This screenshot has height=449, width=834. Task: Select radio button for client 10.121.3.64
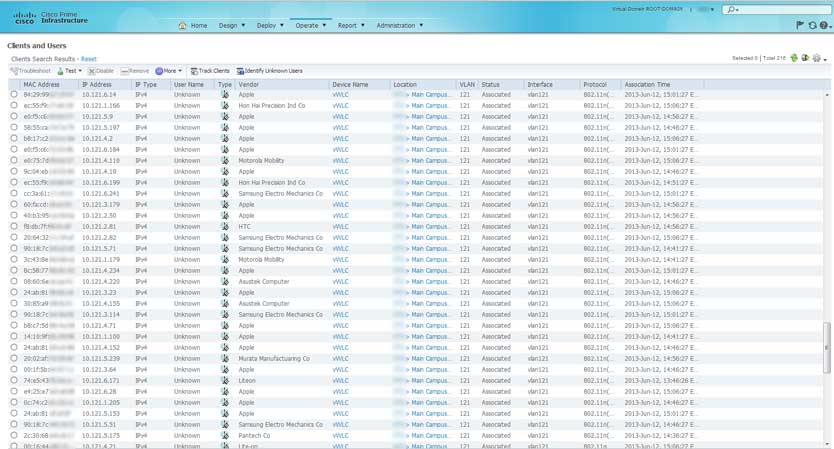click(14, 369)
